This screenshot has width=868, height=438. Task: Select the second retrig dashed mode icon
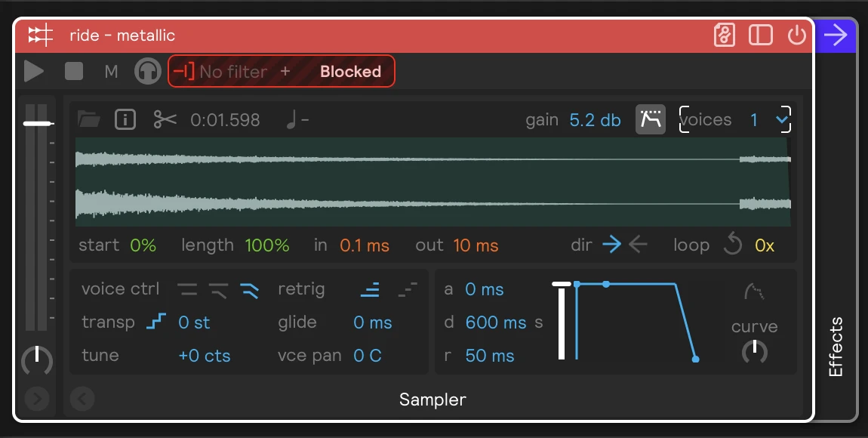pyautogui.click(x=408, y=289)
